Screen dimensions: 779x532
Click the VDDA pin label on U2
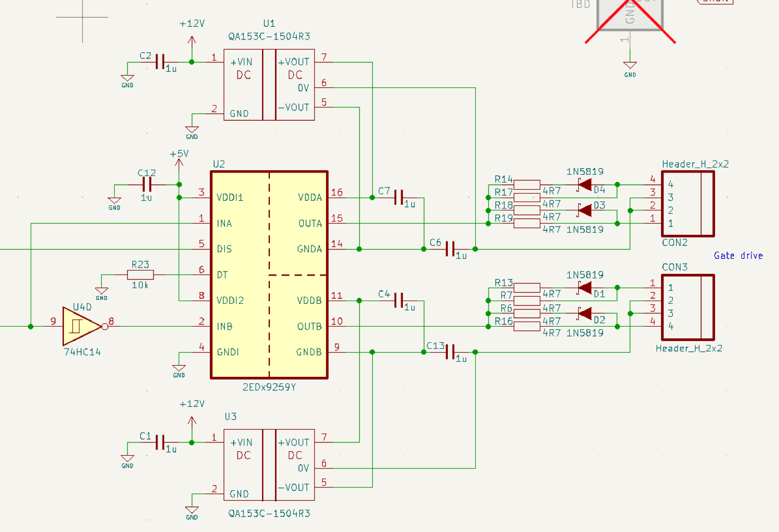(x=310, y=198)
